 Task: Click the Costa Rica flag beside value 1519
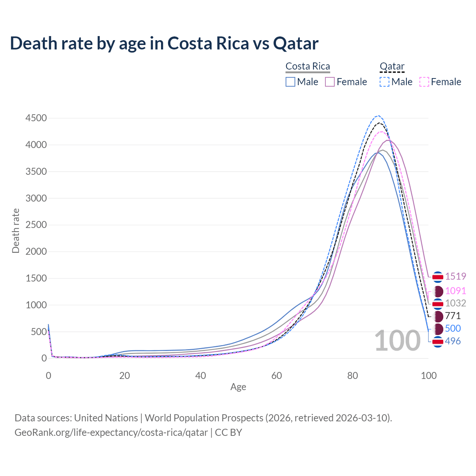click(x=438, y=277)
